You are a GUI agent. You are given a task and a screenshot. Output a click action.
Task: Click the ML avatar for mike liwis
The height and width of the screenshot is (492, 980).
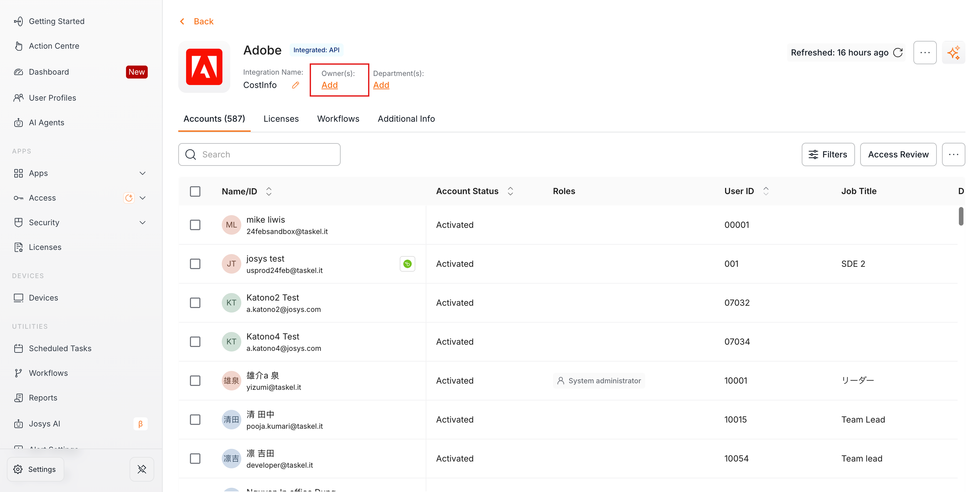pos(231,225)
